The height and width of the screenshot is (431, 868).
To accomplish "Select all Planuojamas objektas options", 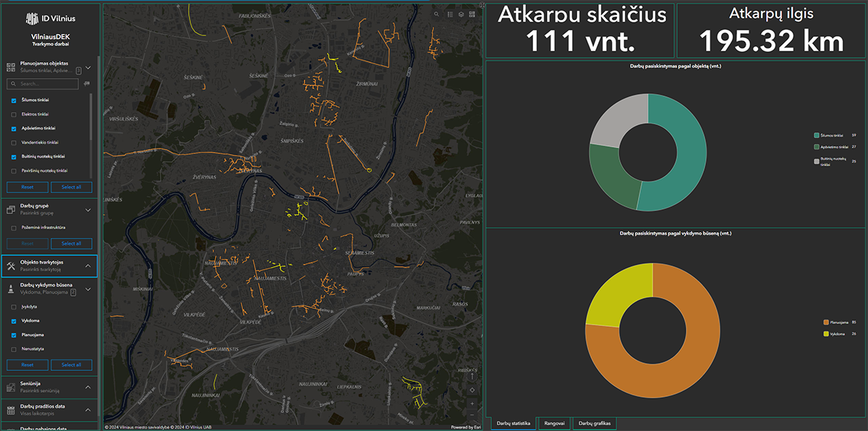I will click(x=71, y=187).
